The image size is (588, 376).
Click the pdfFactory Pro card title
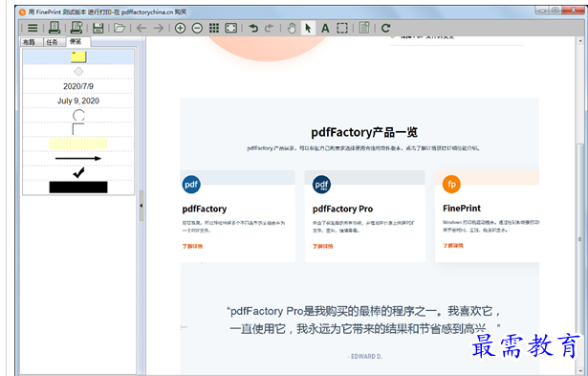pyautogui.click(x=342, y=209)
